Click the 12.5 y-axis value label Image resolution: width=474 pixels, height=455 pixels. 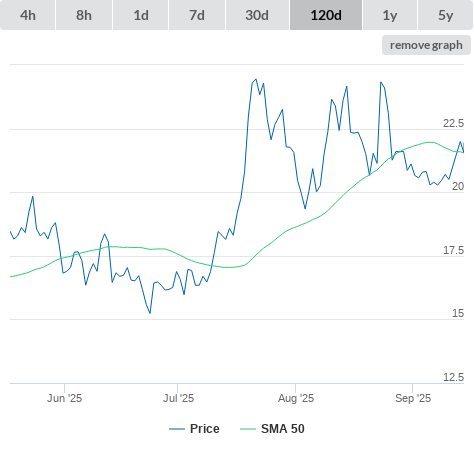coord(453,377)
